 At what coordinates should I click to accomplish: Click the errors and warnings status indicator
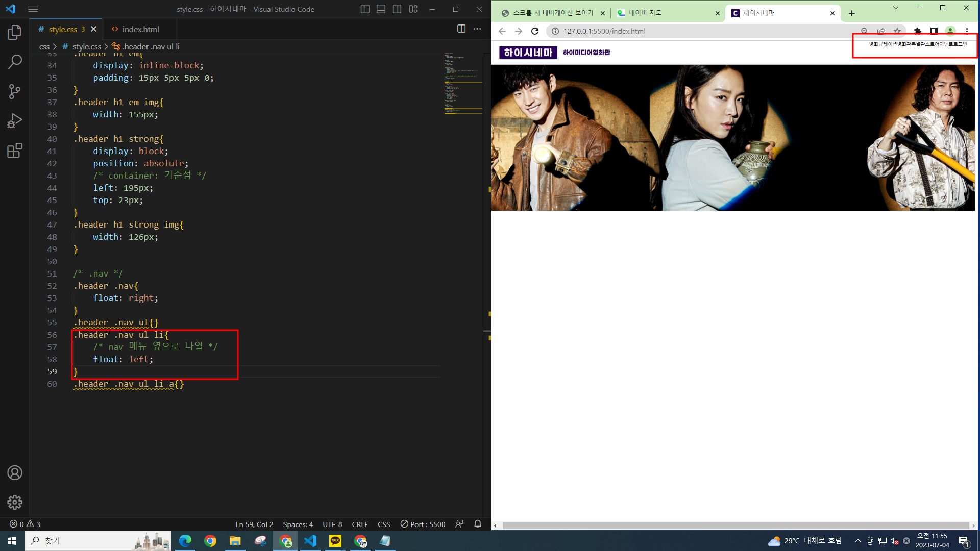[25, 524]
